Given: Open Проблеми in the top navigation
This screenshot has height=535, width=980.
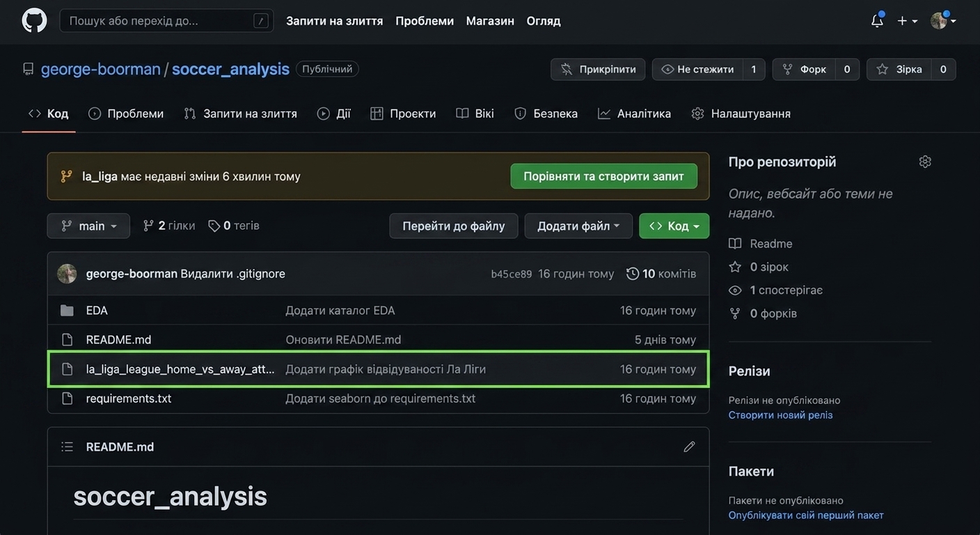Looking at the screenshot, I should click(x=425, y=21).
